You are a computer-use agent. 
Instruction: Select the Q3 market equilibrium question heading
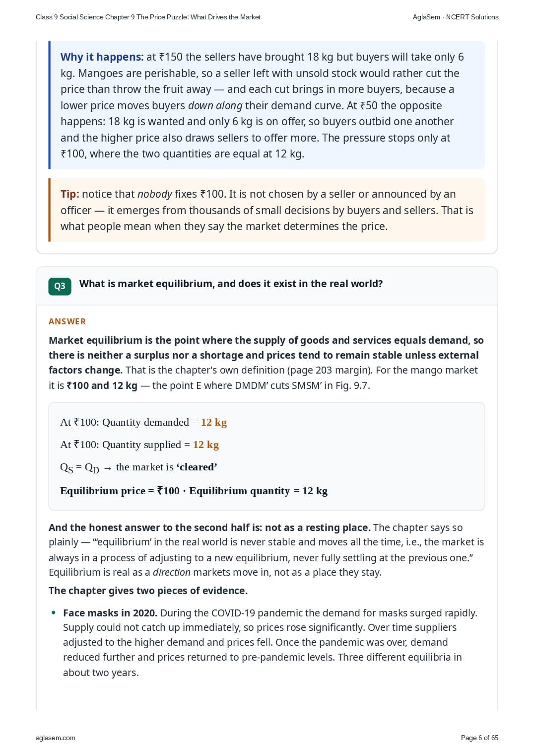pyautogui.click(x=231, y=284)
